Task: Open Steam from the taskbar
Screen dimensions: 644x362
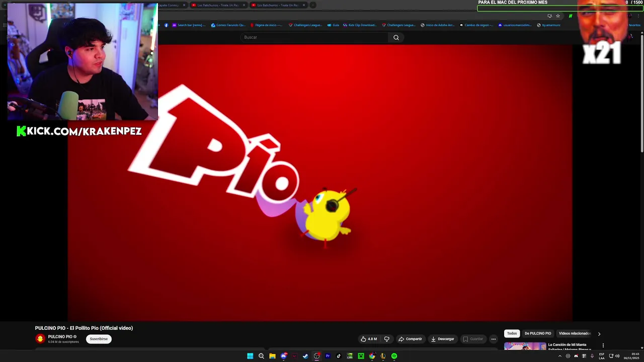Action: click(305, 356)
